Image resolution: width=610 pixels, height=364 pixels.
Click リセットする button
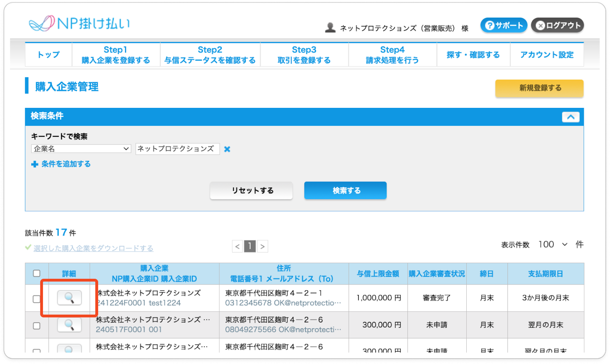(251, 190)
